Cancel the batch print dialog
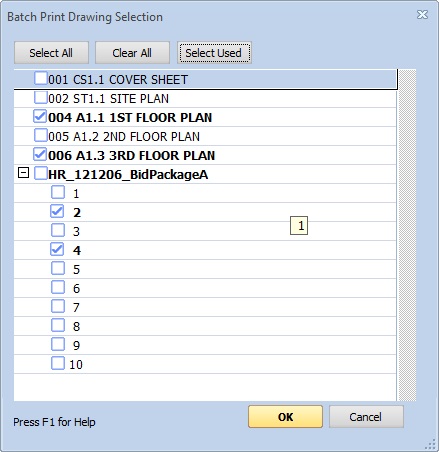 [366, 417]
